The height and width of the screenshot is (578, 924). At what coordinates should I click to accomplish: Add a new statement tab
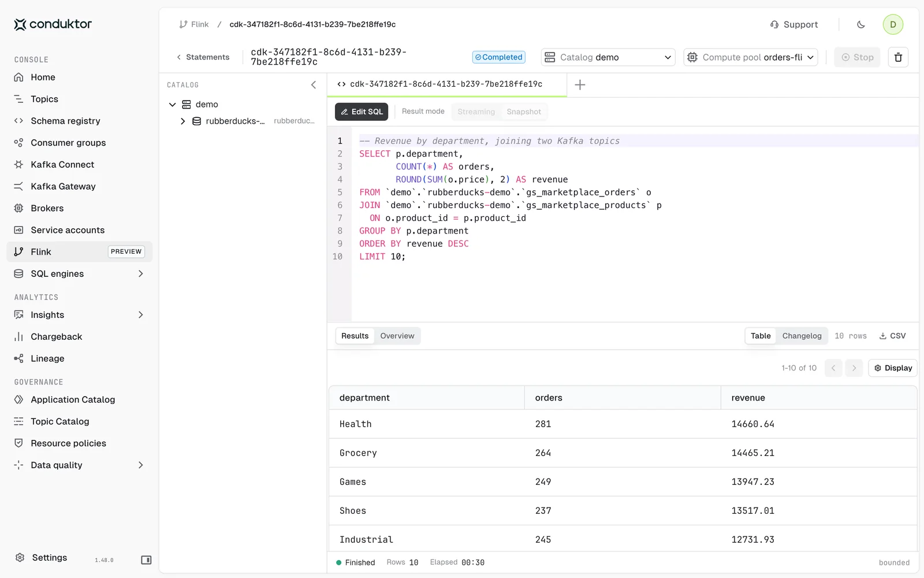pos(580,85)
